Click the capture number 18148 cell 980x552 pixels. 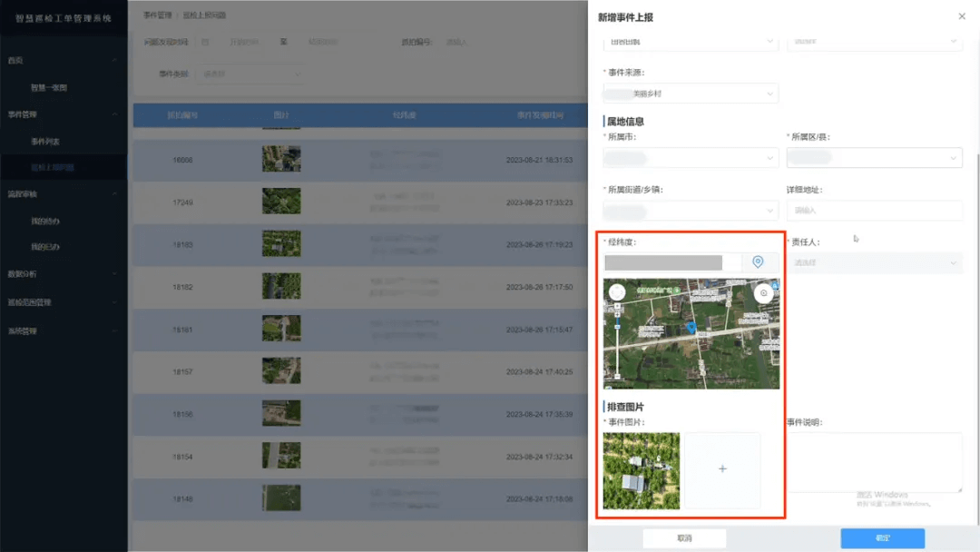(x=182, y=498)
